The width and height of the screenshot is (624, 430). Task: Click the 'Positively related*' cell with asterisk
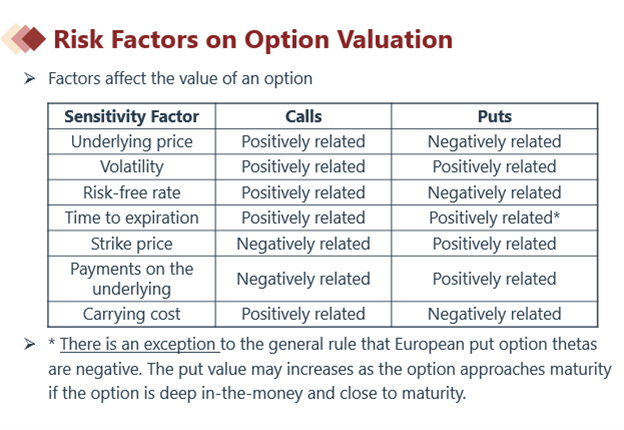click(494, 217)
